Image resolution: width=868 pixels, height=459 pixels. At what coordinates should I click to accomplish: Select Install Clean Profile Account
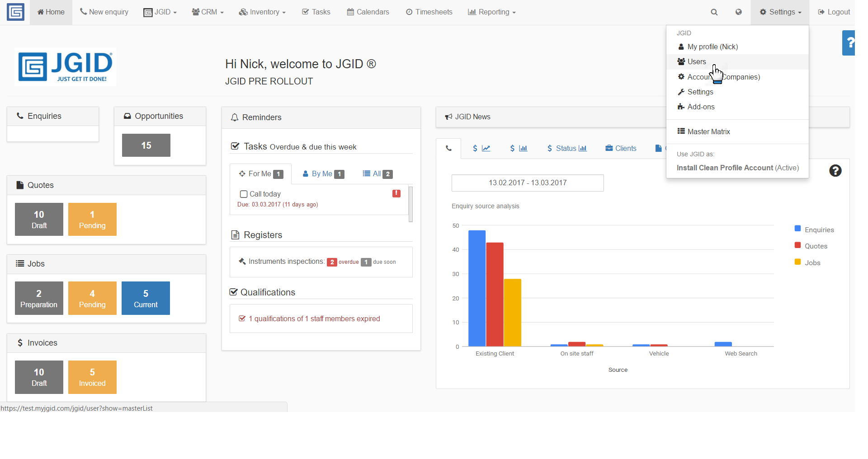737,168
